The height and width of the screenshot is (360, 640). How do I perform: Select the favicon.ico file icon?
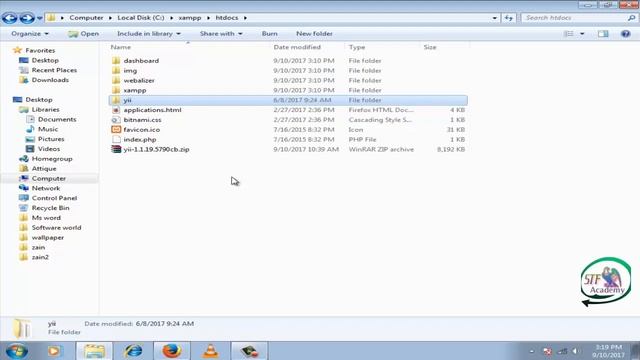(116, 130)
